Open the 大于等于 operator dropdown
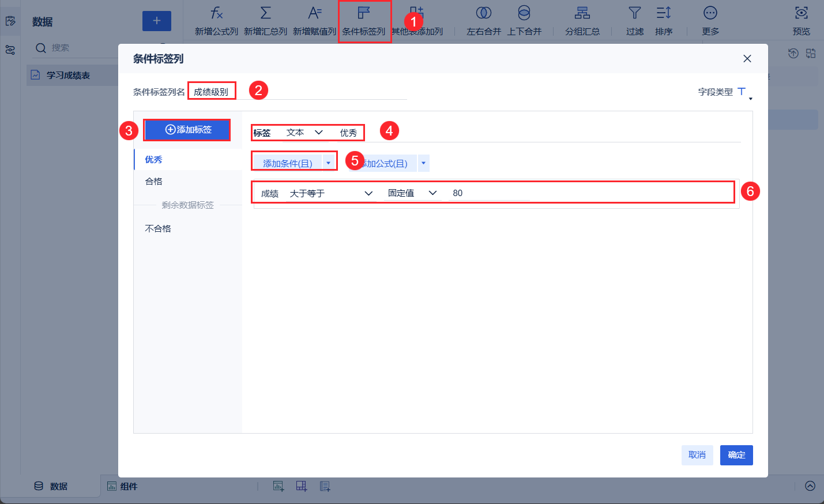The image size is (824, 504). coord(331,193)
